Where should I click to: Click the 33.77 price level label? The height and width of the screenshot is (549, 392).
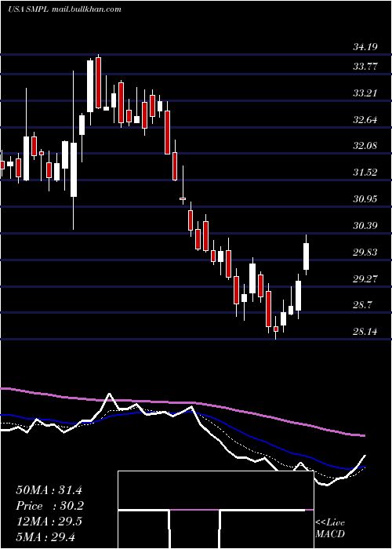coord(365,66)
